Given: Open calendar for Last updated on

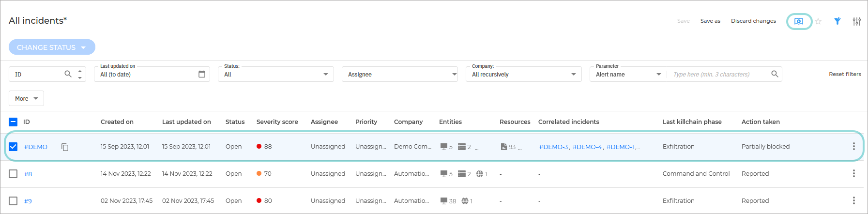Looking at the screenshot, I should (x=202, y=74).
